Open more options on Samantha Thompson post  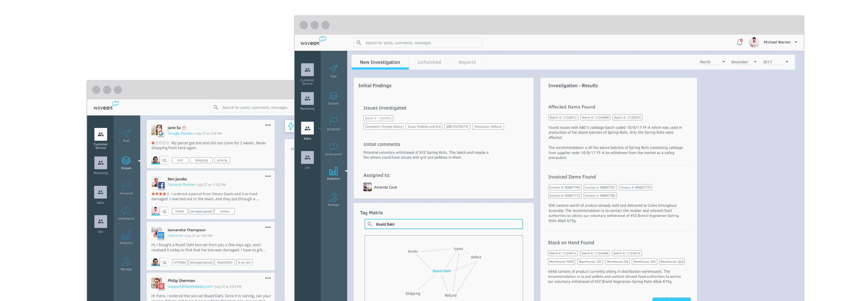268,227
